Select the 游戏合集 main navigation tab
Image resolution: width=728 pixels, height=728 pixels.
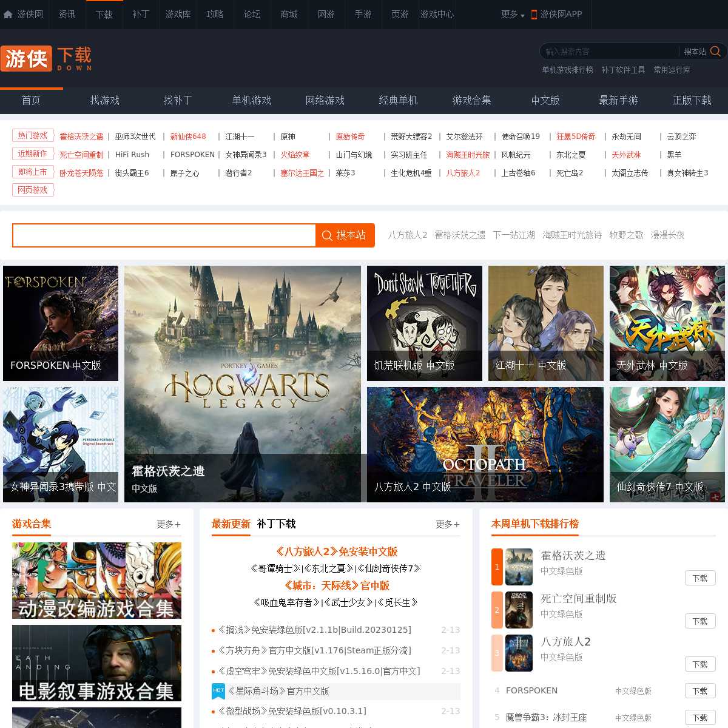click(x=471, y=100)
